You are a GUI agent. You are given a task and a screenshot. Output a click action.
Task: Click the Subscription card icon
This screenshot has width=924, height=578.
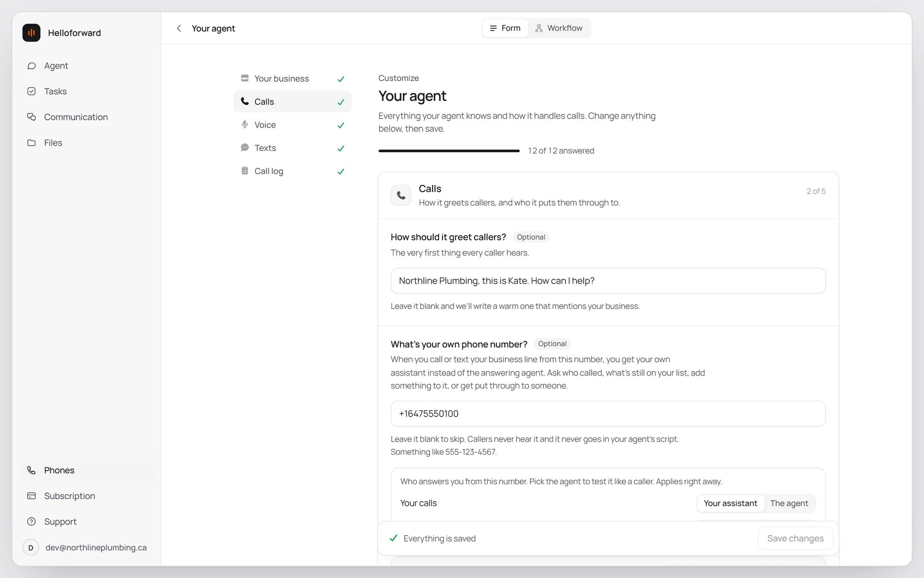pos(31,496)
